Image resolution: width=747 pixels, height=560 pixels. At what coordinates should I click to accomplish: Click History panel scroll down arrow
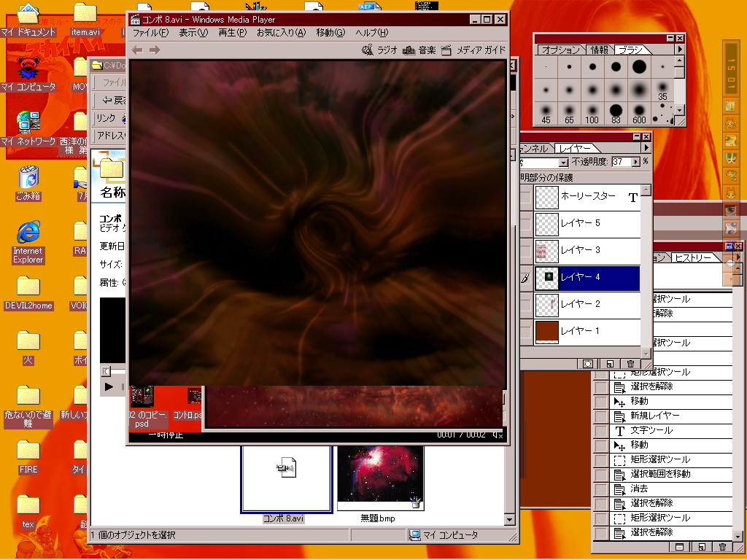[x=738, y=536]
